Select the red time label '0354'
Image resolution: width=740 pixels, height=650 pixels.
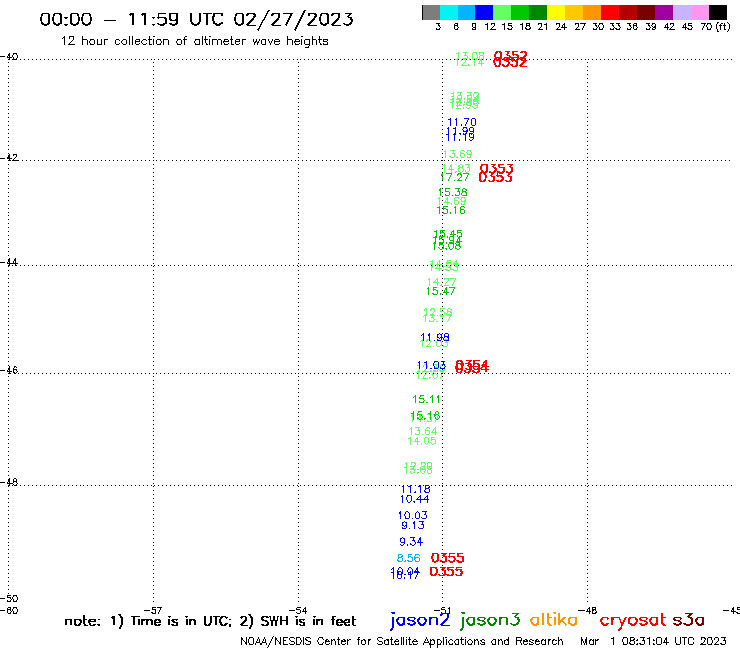472,366
